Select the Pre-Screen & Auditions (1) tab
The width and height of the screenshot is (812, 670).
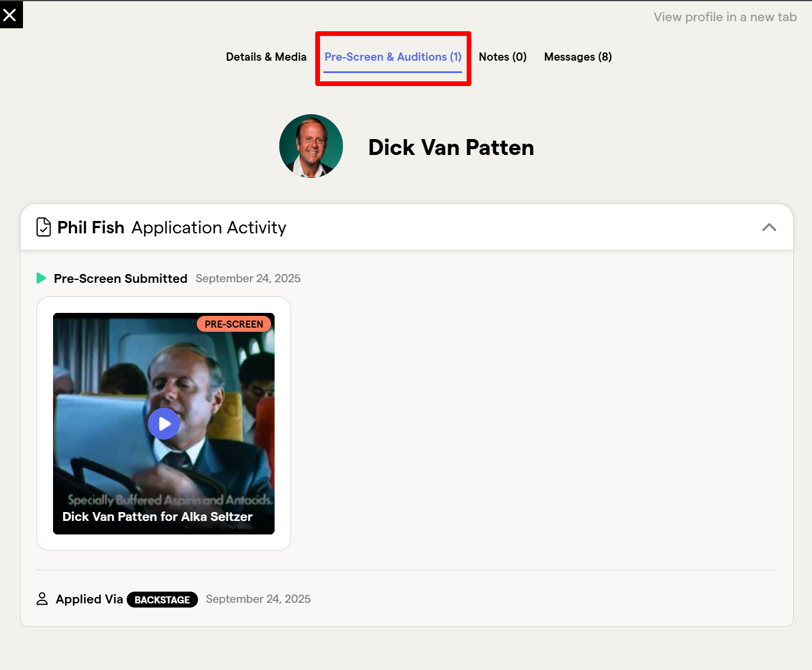[392, 57]
